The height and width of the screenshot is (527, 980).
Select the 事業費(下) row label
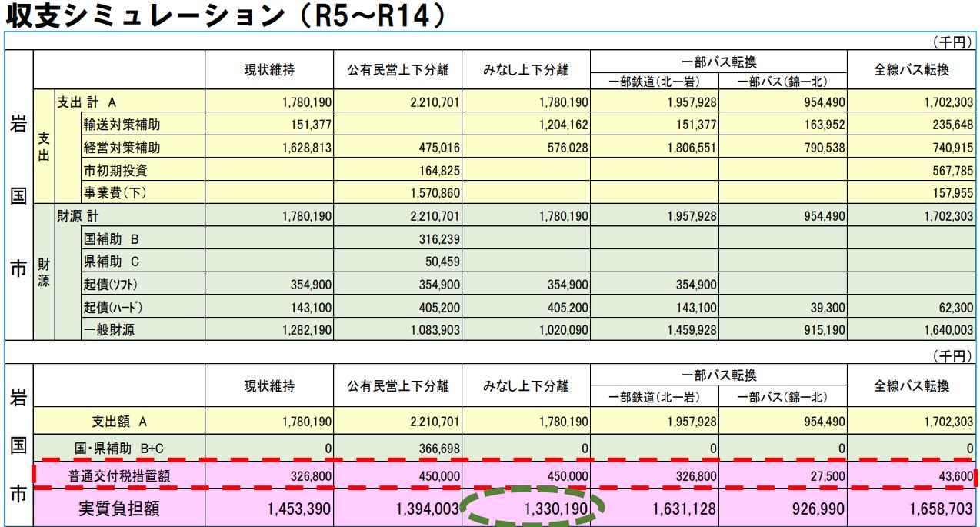(115, 192)
